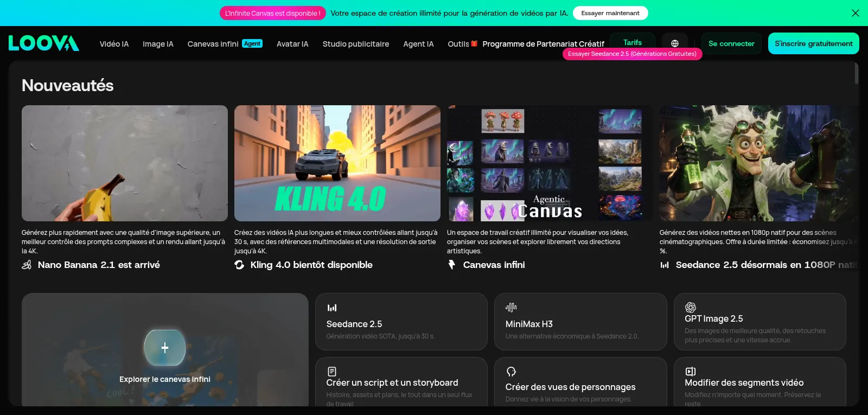Click the plus icon to explore canvas
868x415 pixels.
165,348
